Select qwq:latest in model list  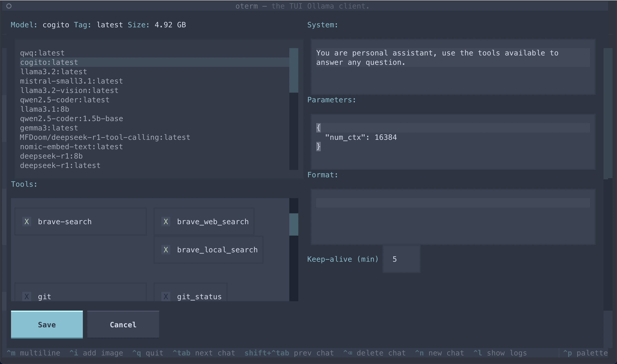click(x=42, y=53)
